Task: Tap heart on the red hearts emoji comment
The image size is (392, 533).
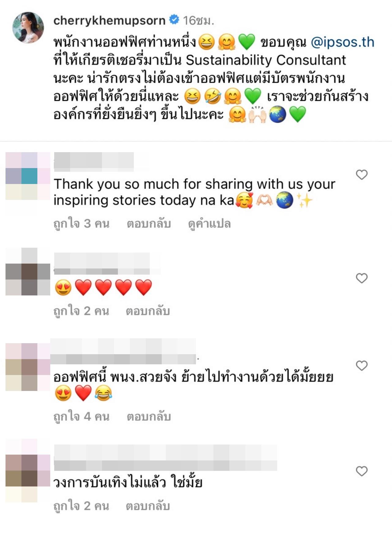Action: point(362,278)
